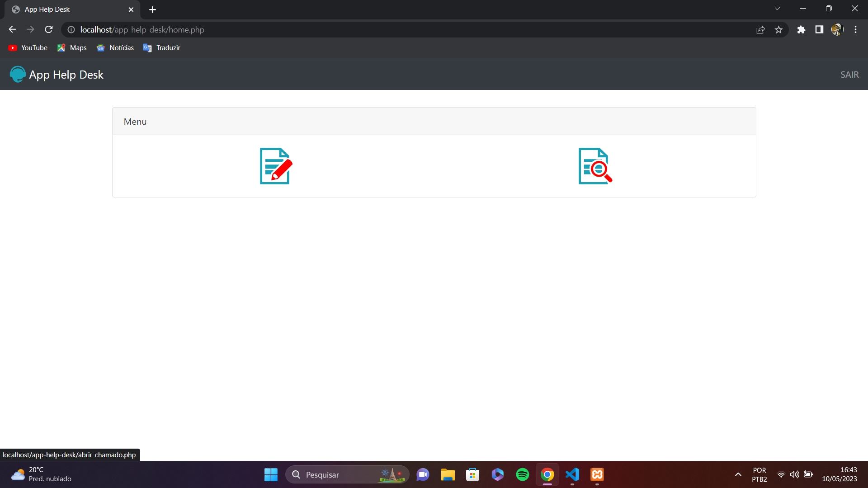Open the Notícias bookmark
The height and width of the screenshot is (488, 868).
(x=115, y=47)
